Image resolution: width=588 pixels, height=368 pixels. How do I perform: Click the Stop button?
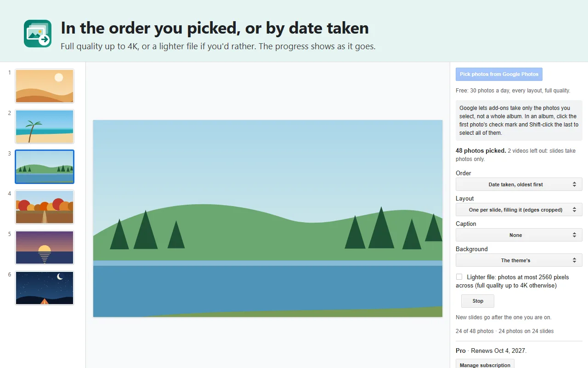(478, 301)
